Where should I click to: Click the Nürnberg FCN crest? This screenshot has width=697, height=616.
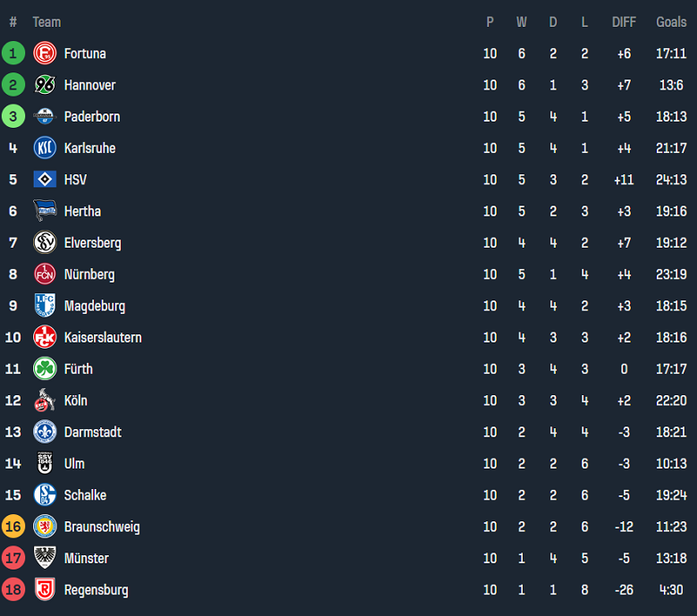pos(45,274)
